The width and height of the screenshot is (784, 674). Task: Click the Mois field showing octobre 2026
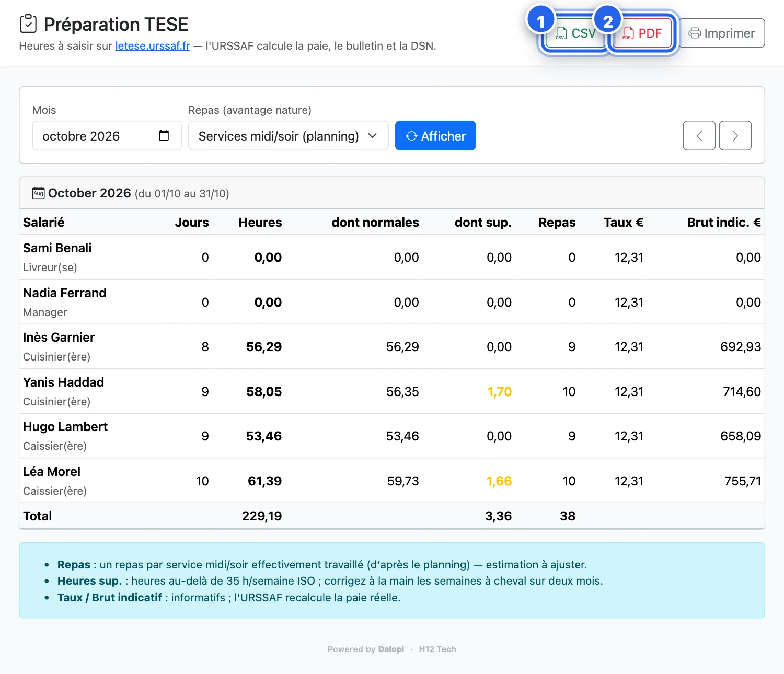point(107,136)
